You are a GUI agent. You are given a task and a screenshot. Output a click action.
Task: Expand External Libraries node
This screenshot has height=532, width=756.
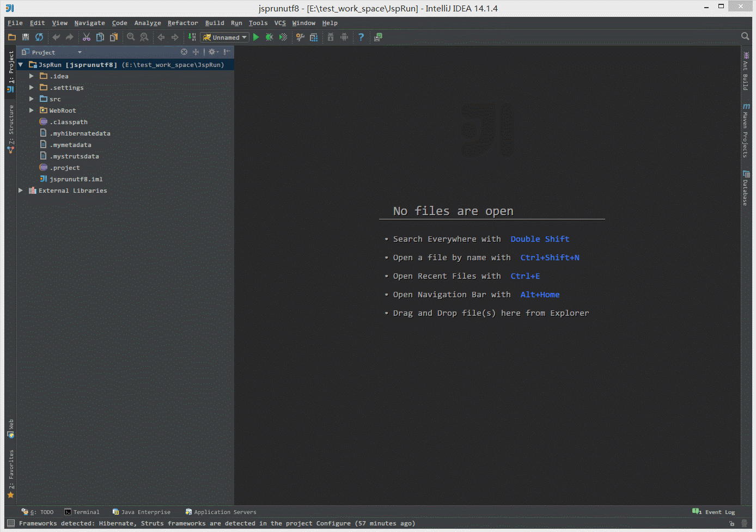click(21, 191)
